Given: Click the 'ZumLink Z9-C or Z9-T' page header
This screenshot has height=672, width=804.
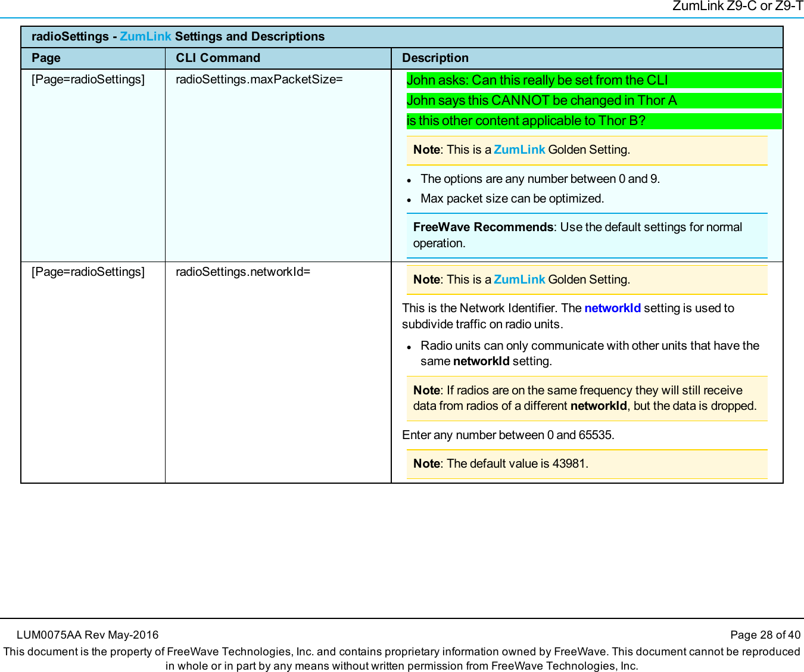Looking at the screenshot, I should point(737,6).
